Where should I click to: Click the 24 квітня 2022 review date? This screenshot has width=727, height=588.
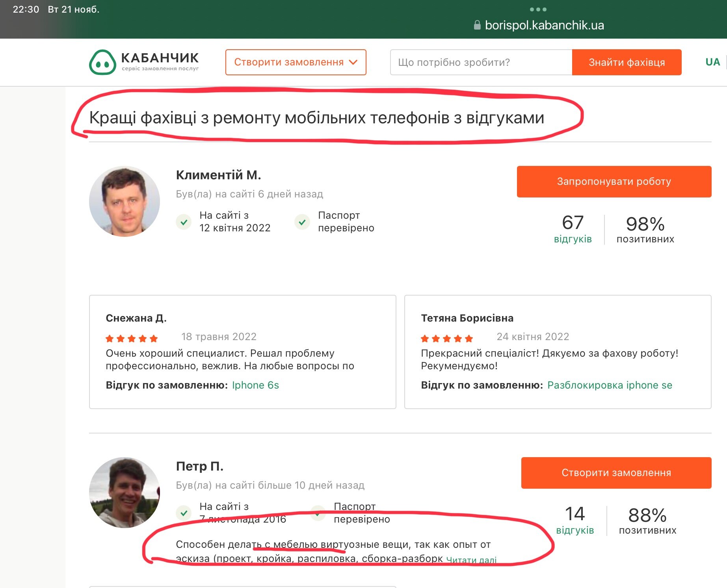tap(533, 337)
